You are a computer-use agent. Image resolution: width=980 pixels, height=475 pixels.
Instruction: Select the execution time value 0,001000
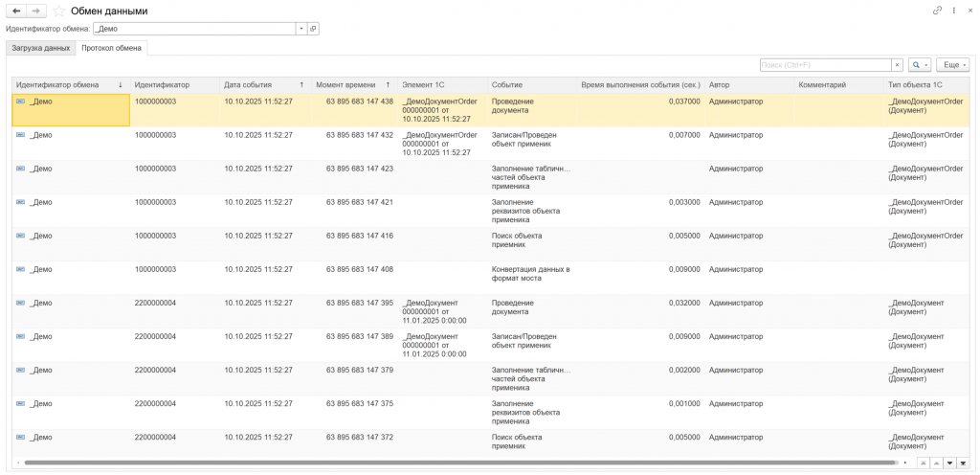[683, 404]
